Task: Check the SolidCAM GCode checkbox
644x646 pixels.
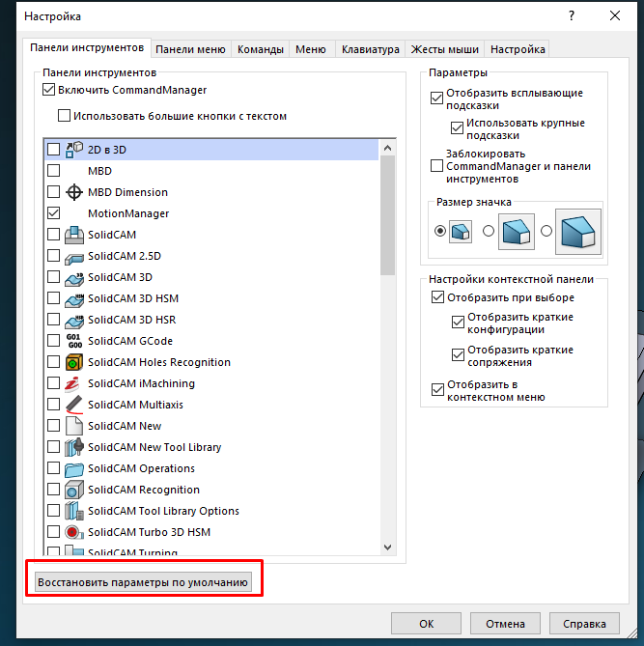Action: coord(53,340)
